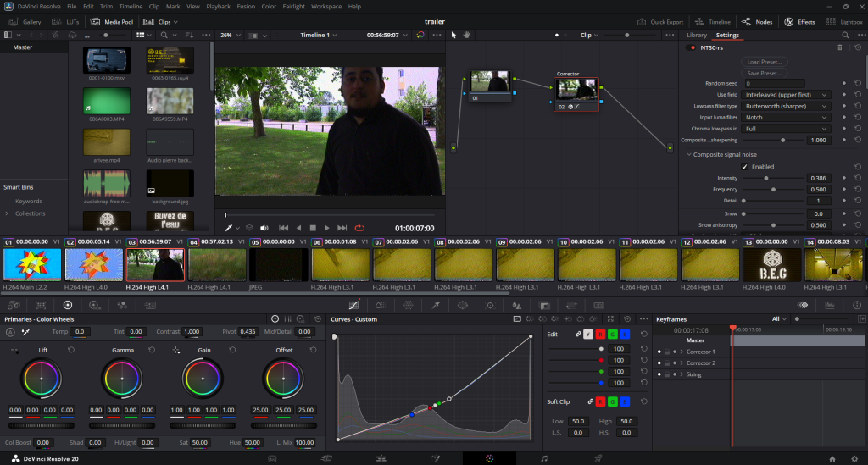Open the Information palette icon
868x465 pixels.
pyautogui.click(x=857, y=305)
